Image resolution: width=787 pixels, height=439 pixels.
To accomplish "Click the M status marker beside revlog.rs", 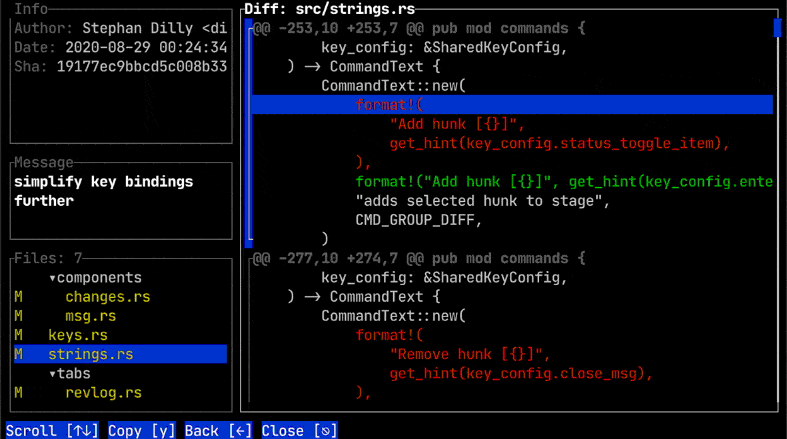I will point(18,392).
